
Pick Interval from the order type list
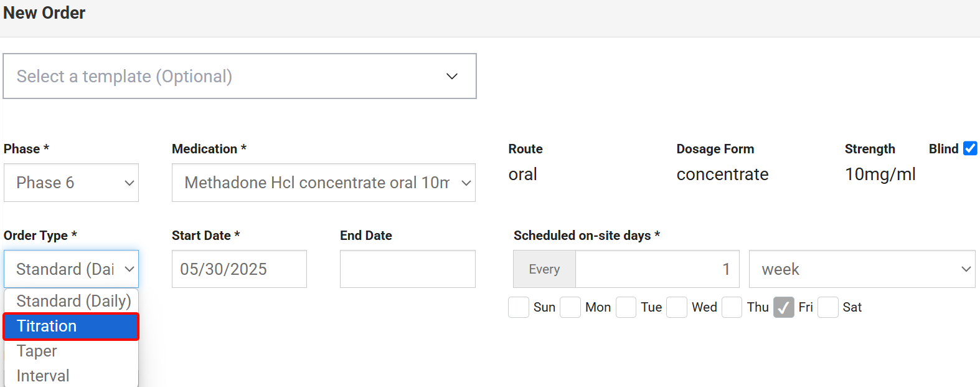click(x=71, y=376)
